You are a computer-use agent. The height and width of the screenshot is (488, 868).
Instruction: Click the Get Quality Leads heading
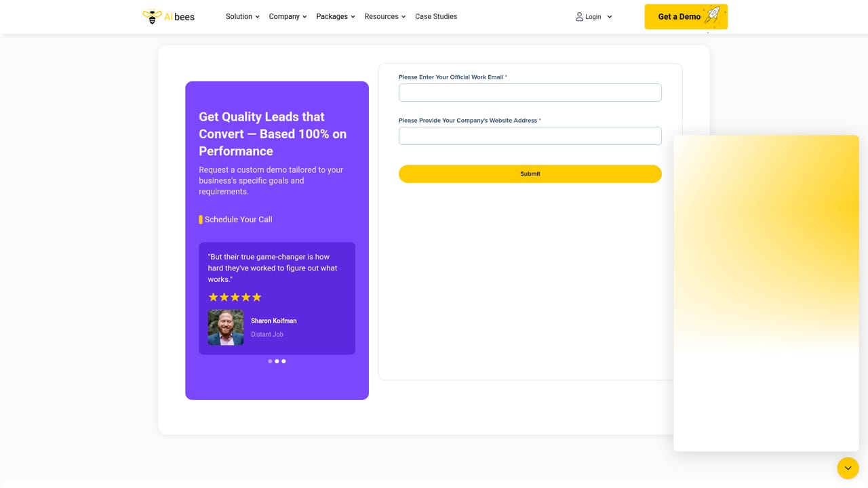point(273,134)
